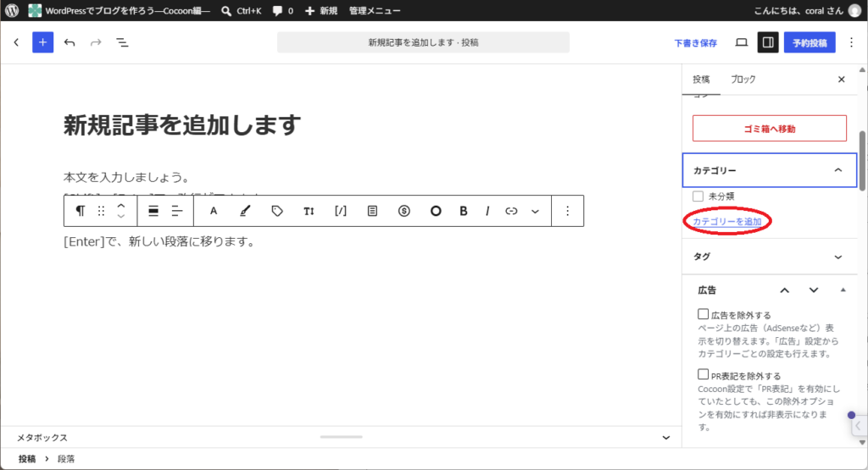Enable 広告を除外する checkbox

pyautogui.click(x=703, y=314)
